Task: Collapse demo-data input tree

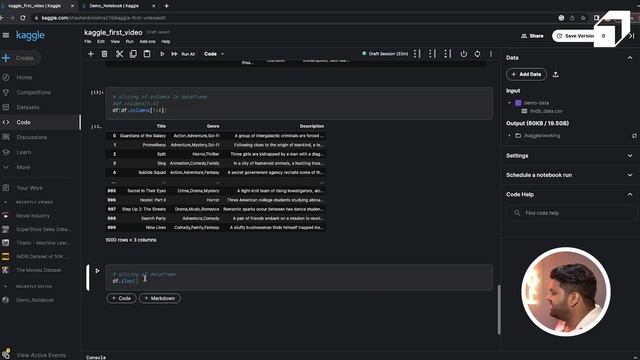Action: click(509, 103)
